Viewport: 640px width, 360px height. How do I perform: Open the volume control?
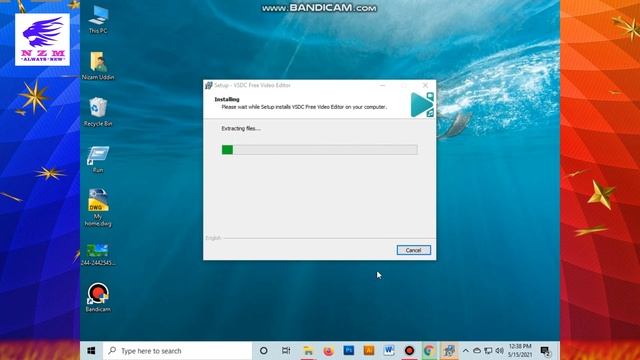pos(500,351)
